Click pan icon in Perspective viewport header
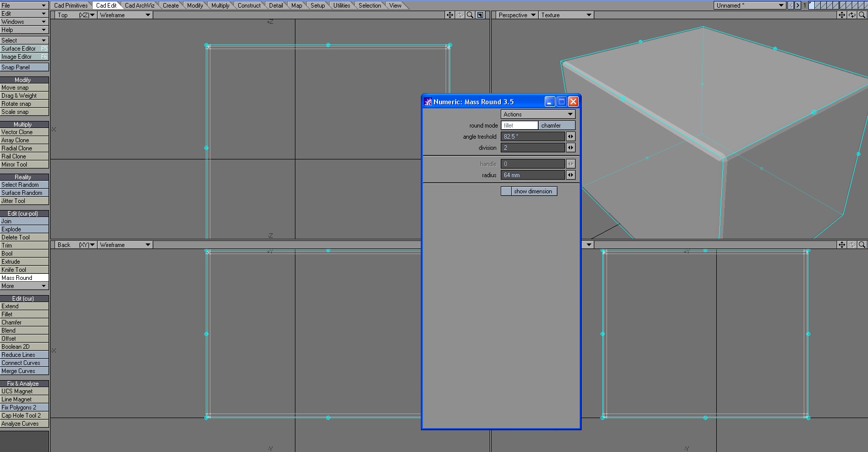868x452 pixels. click(x=842, y=15)
